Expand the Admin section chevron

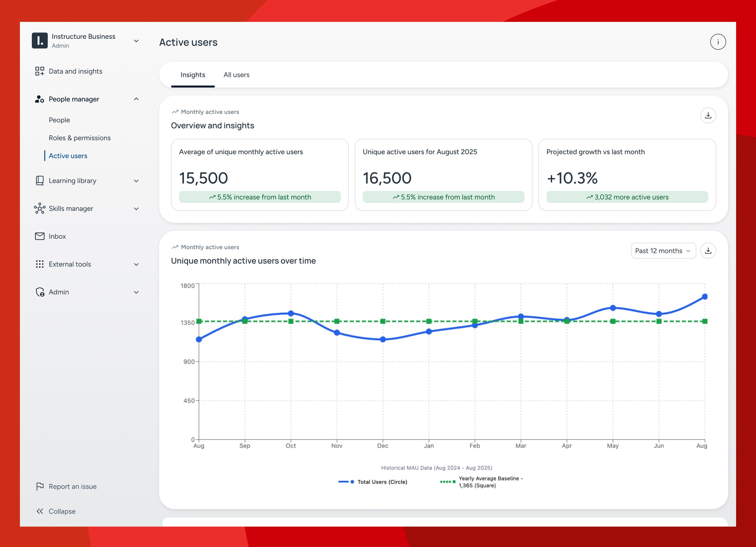coord(136,292)
